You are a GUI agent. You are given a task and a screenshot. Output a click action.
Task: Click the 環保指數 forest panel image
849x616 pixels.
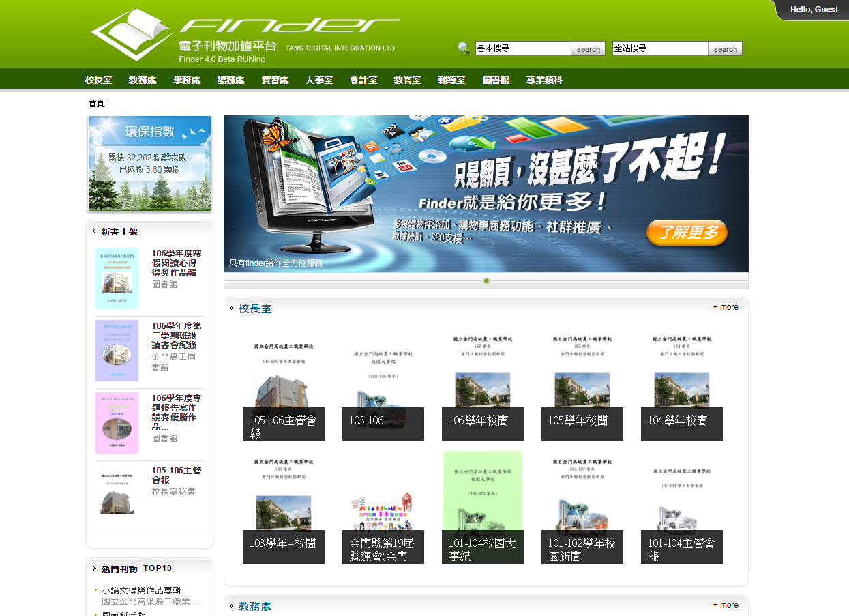click(x=149, y=164)
